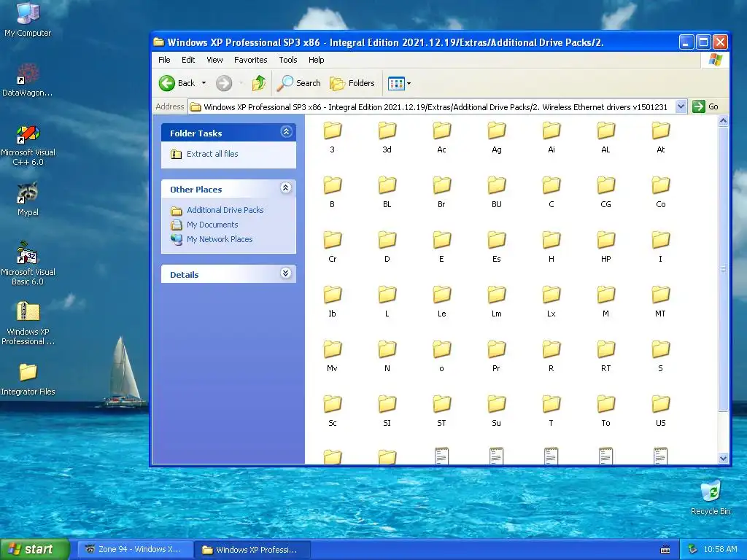The height and width of the screenshot is (560, 747).
Task: Toggle the Folders pane button
Action: (x=352, y=83)
